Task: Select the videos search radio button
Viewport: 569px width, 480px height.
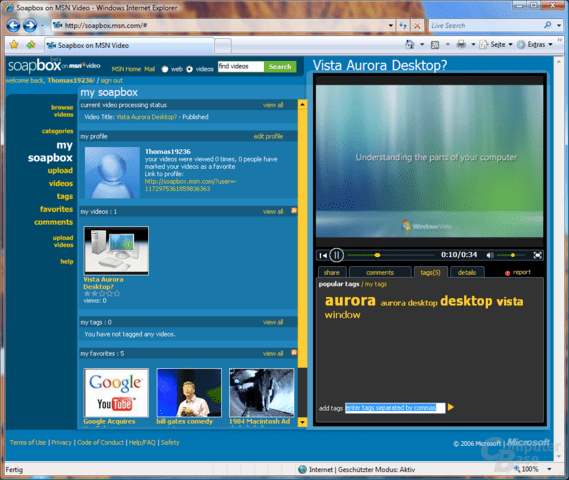Action: click(x=189, y=69)
